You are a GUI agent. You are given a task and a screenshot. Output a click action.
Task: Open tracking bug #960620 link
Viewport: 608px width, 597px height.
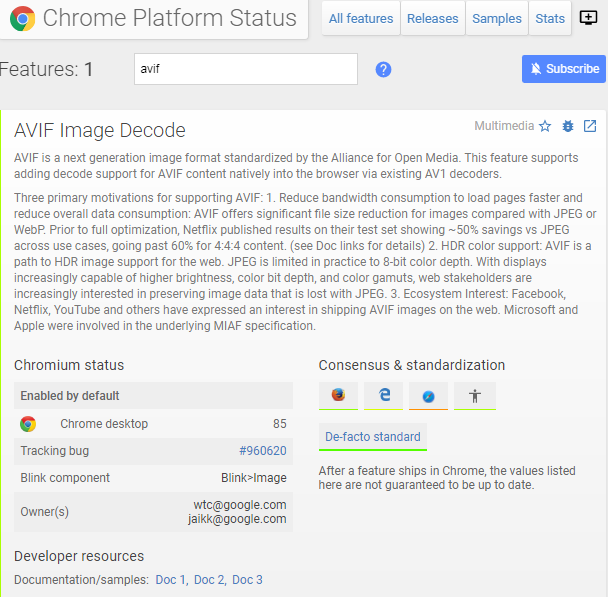263,451
